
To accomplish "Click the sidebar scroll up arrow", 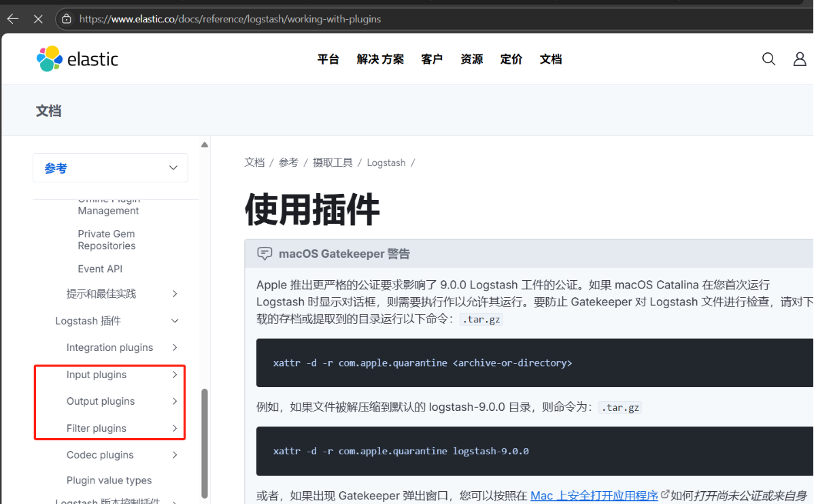I will point(205,145).
